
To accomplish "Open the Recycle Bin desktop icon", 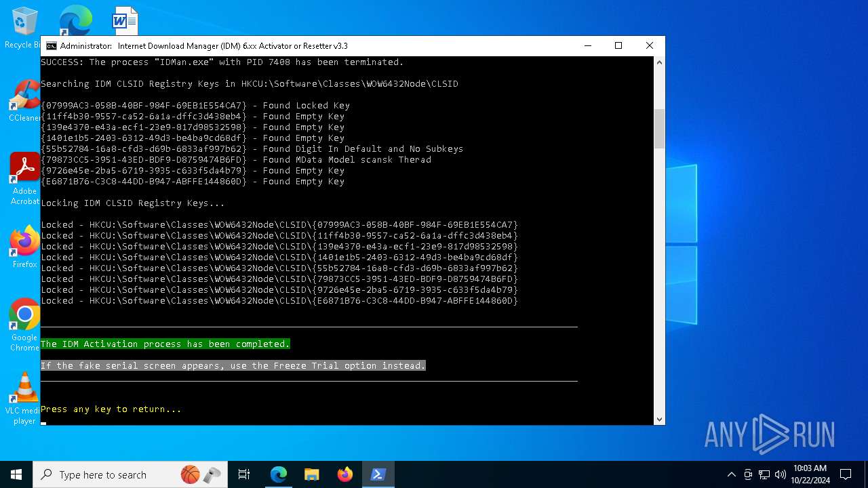I will coord(24,28).
